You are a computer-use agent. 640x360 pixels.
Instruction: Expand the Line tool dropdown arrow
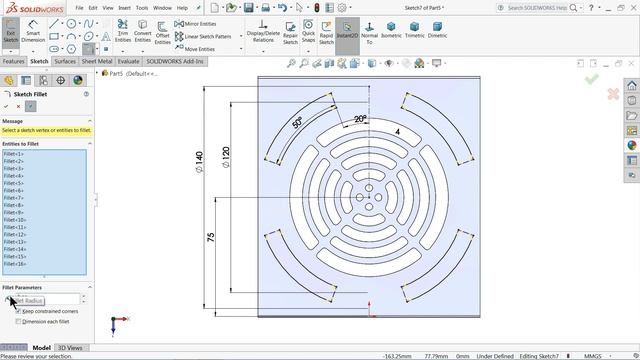[62, 24]
